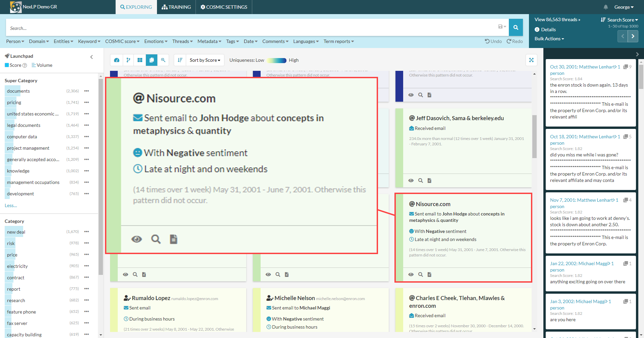Screen dimensions: 644x338
Task: Open the Search Score sort dropdown
Action: pyautogui.click(x=619, y=20)
